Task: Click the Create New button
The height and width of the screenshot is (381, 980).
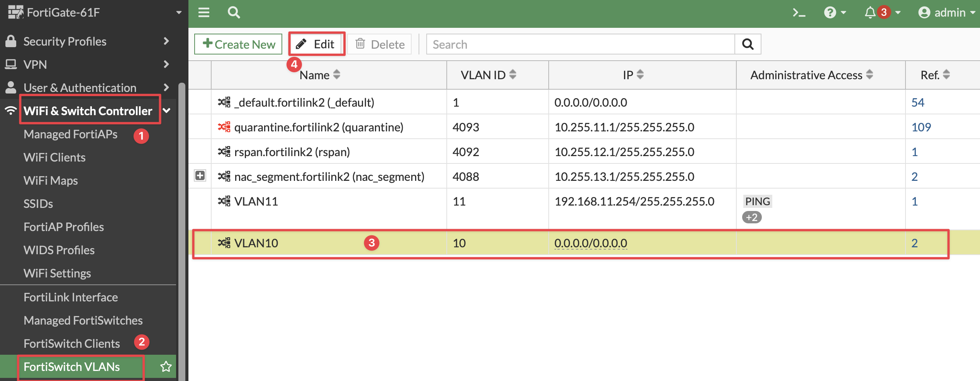Action: tap(238, 44)
